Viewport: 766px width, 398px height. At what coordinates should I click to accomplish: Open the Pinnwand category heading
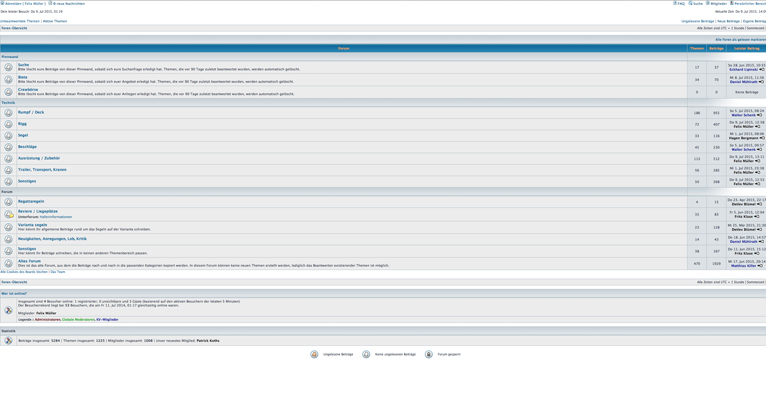pyautogui.click(x=9, y=57)
